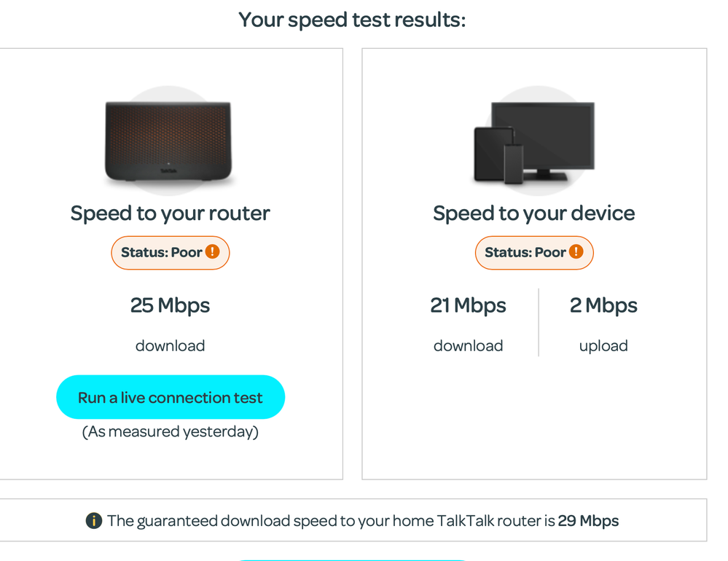Viewport: 728px width, 561px height.
Task: Select the Speed to your router heading
Action: pos(171,213)
